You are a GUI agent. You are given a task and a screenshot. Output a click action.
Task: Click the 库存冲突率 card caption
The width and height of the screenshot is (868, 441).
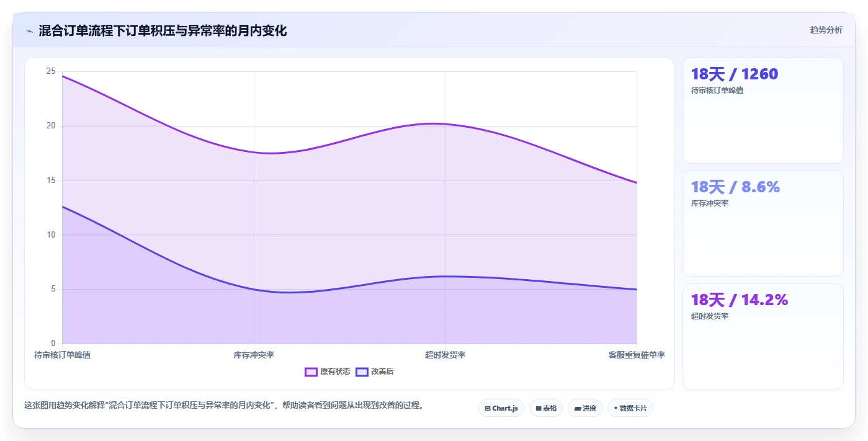pos(710,203)
